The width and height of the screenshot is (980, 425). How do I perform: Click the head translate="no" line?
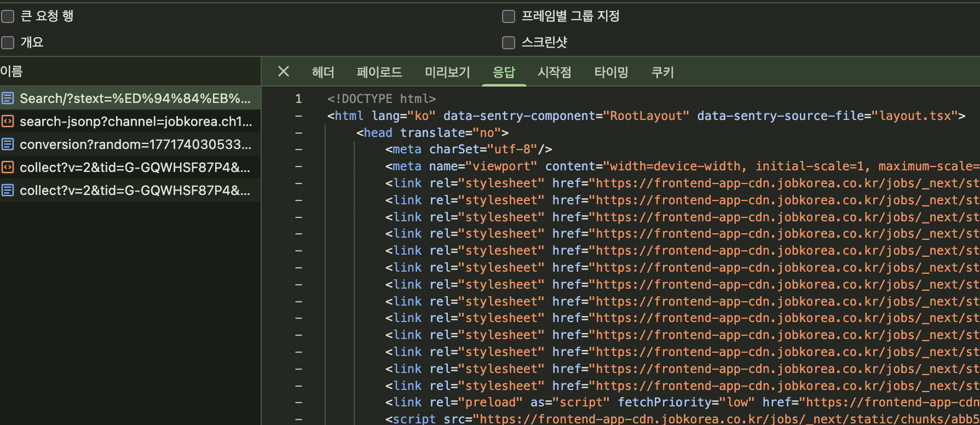433,133
